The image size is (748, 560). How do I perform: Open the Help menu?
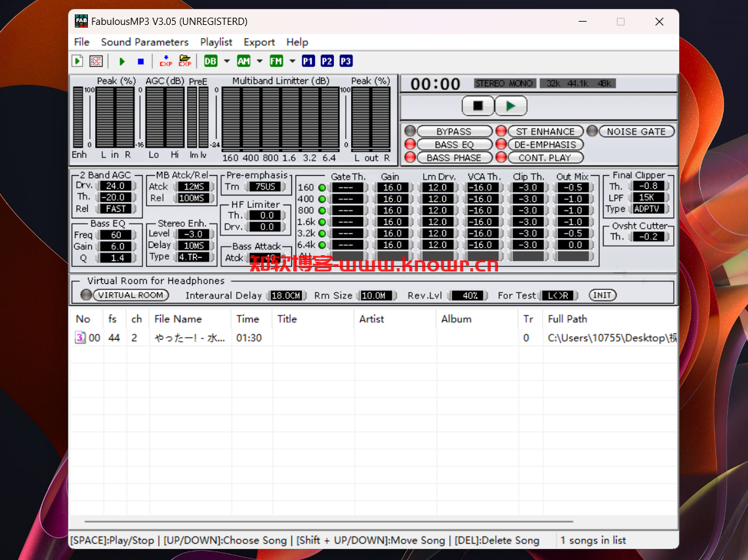coord(297,42)
